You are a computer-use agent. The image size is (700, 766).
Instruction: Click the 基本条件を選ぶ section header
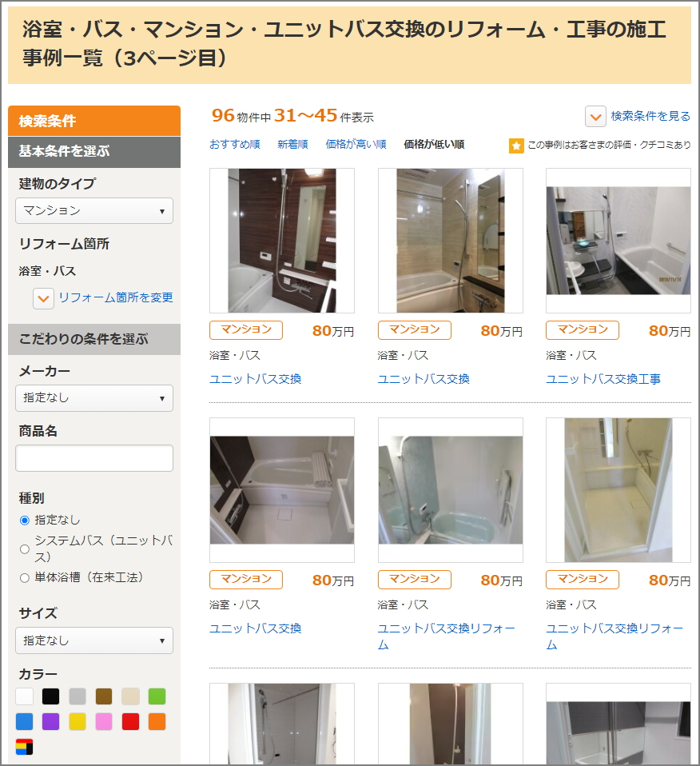point(94,152)
